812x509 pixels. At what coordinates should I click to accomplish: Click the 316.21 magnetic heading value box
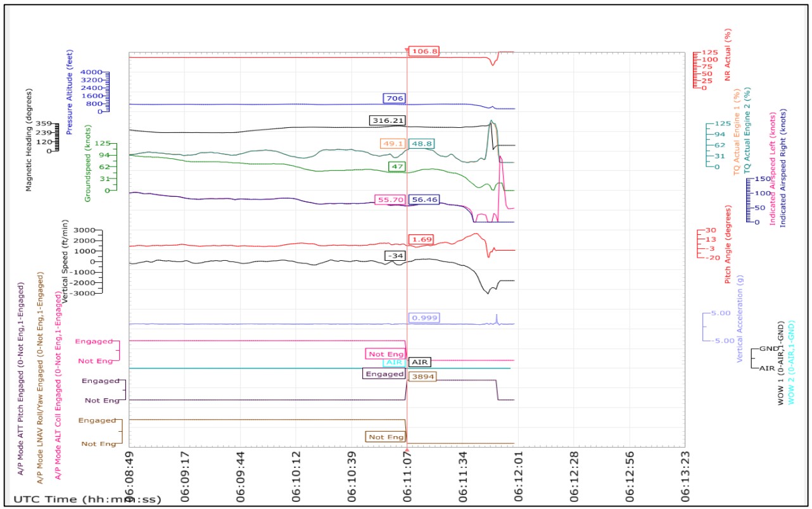(x=387, y=120)
